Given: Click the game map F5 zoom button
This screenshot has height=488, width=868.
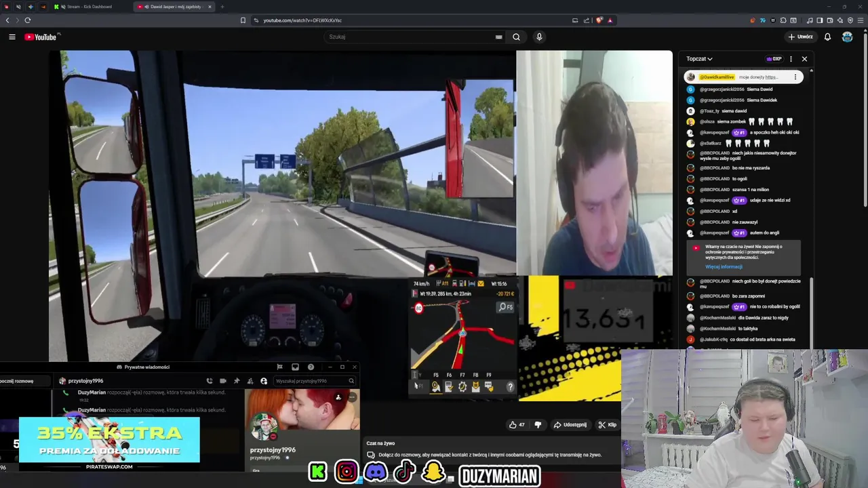Looking at the screenshot, I should 506,307.
